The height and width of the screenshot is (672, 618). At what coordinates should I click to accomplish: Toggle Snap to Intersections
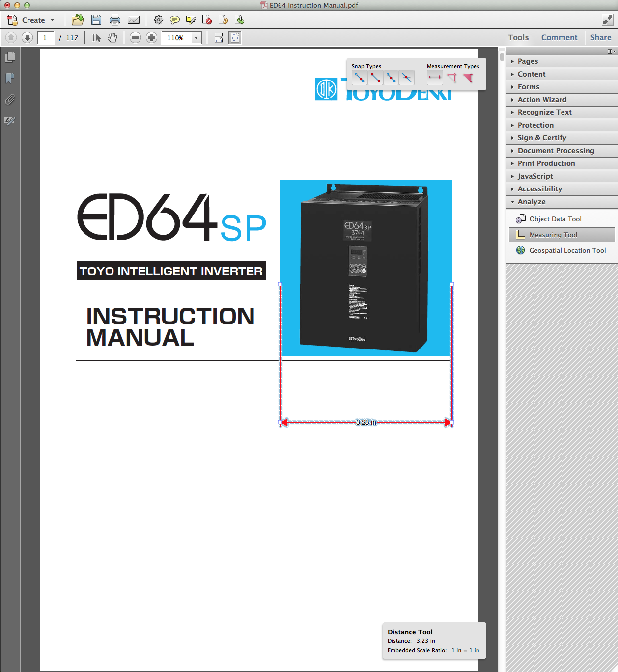407,78
